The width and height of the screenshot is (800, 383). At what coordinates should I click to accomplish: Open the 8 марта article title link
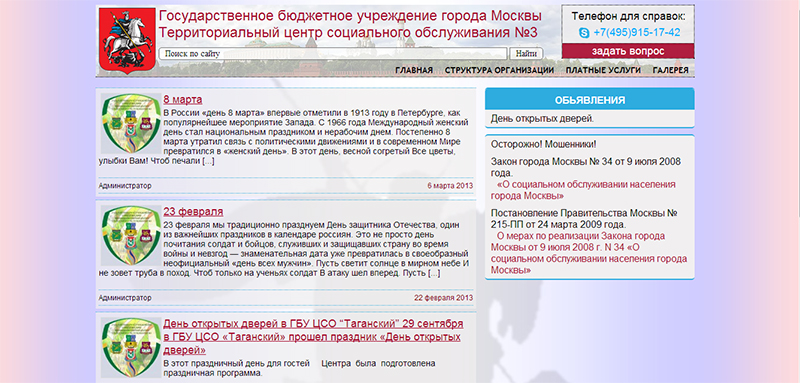coord(183,99)
